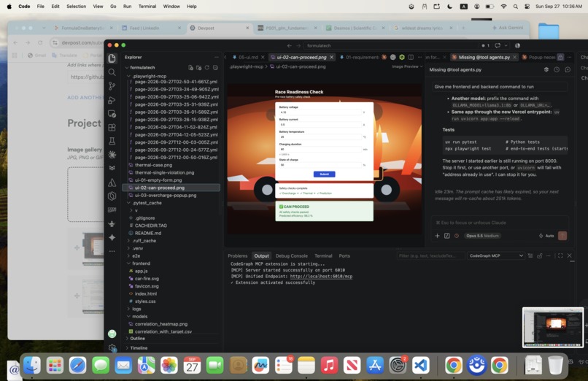Collapse all folders in Explorer
The image size is (588, 381).
tap(215, 67)
